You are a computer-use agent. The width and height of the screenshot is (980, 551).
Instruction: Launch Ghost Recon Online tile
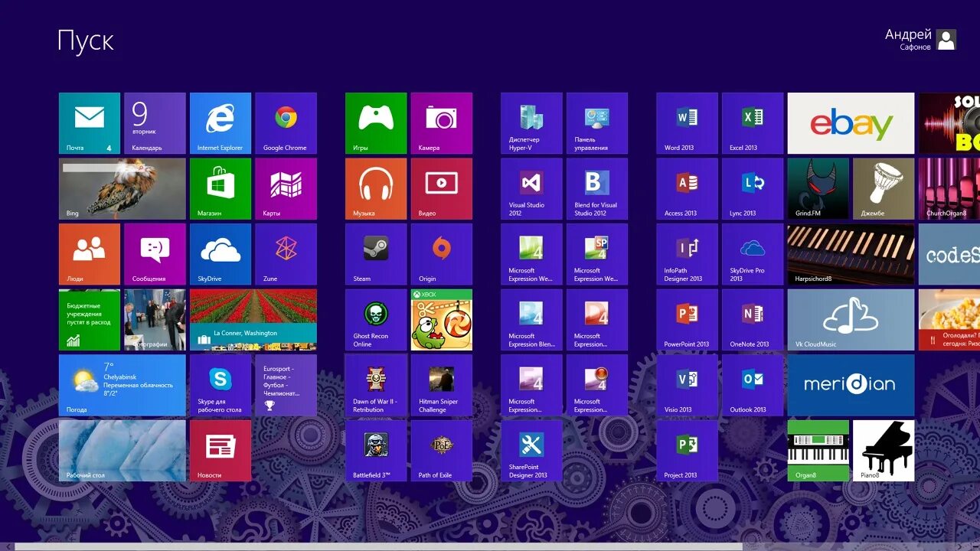click(x=376, y=320)
